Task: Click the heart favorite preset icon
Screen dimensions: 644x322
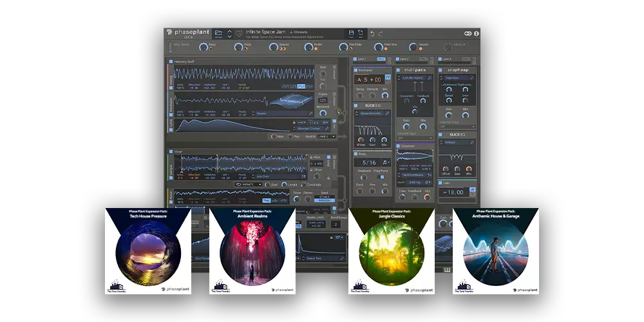Action: coord(239,33)
